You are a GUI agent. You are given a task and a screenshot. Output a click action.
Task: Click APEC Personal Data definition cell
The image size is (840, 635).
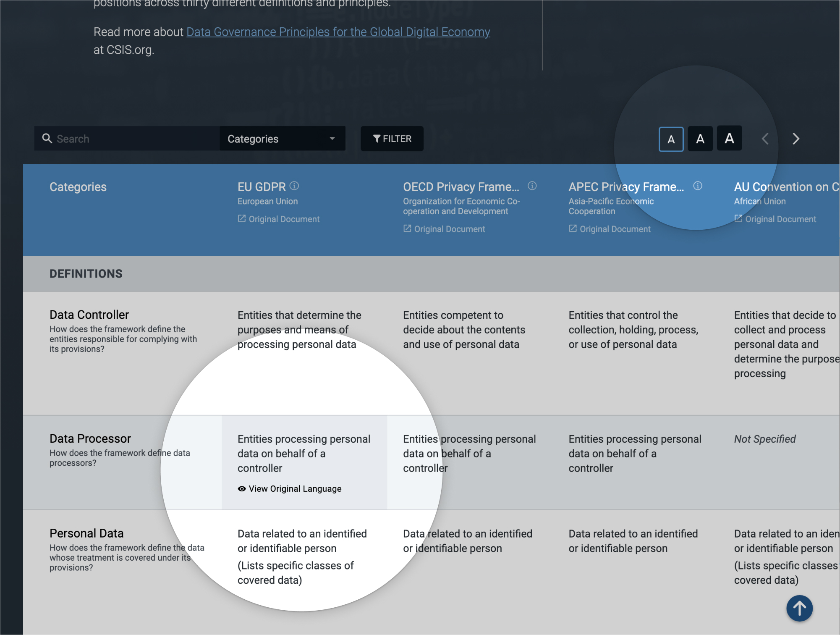tap(633, 541)
